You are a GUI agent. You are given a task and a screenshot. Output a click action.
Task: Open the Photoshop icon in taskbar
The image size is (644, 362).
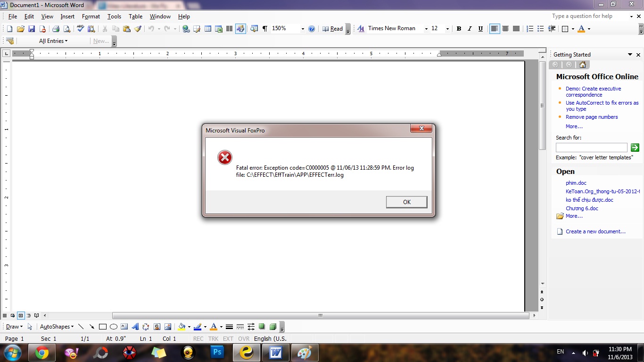[x=217, y=352]
